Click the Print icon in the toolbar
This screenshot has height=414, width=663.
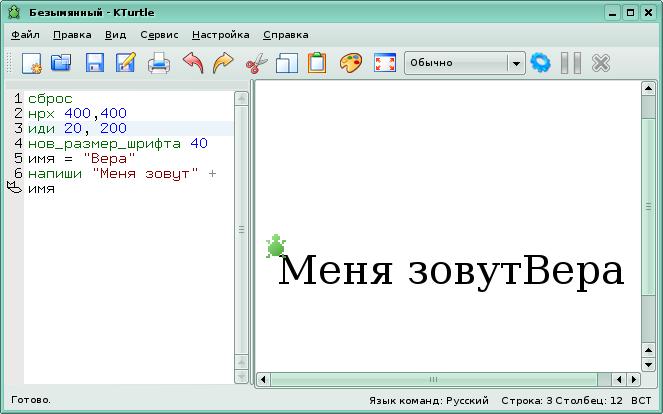tap(159, 63)
